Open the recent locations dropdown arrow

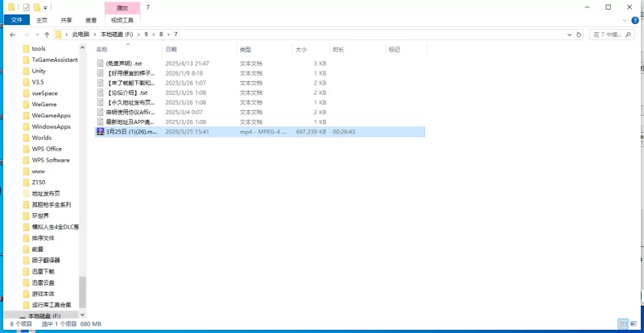37,35
